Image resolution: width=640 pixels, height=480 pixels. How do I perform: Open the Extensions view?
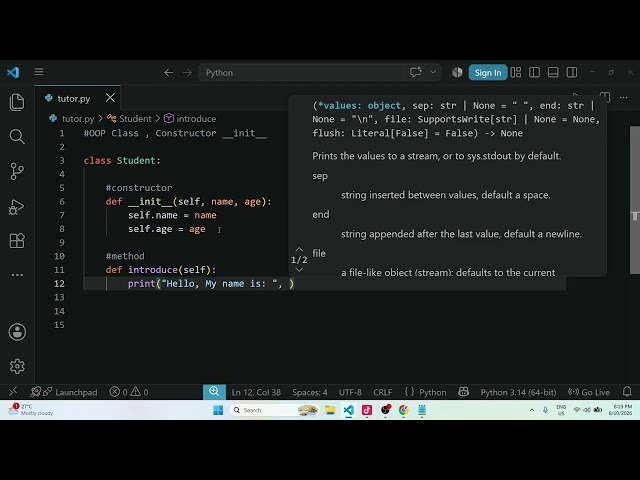click(17, 240)
